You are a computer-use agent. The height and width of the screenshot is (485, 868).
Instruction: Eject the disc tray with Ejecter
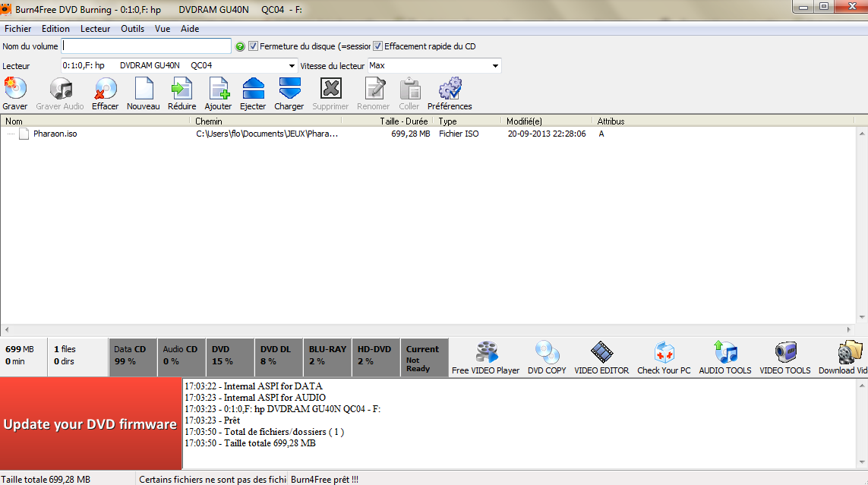(253, 89)
